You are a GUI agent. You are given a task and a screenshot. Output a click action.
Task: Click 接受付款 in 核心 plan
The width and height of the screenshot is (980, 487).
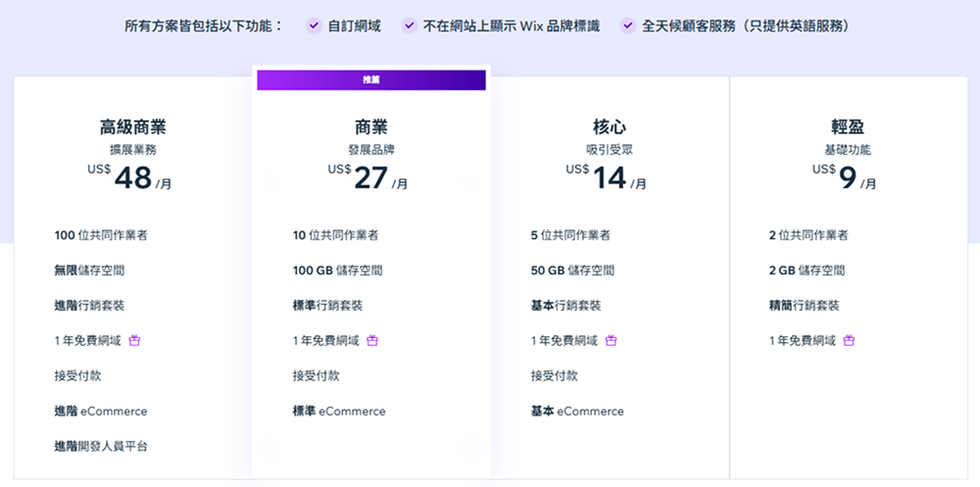click(x=555, y=375)
